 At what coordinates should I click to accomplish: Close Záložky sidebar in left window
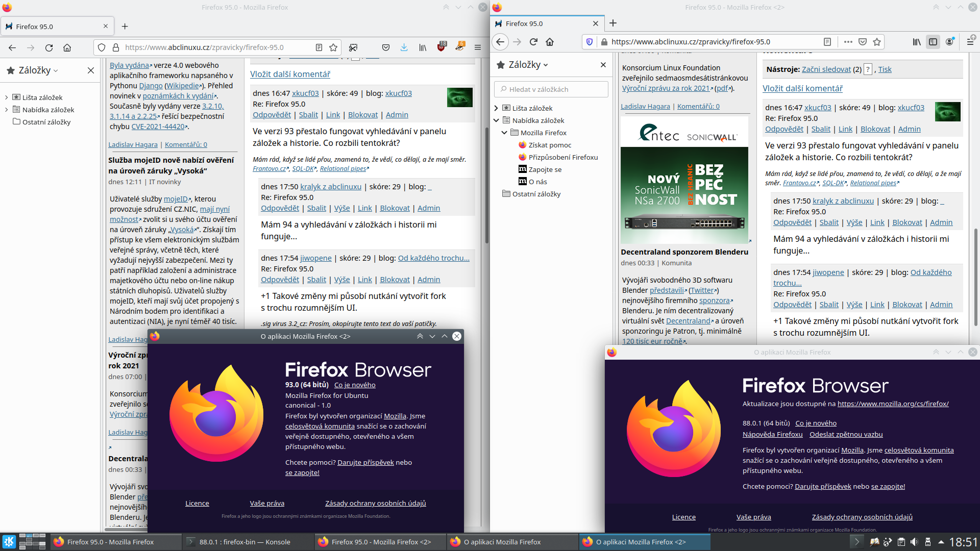(91, 70)
